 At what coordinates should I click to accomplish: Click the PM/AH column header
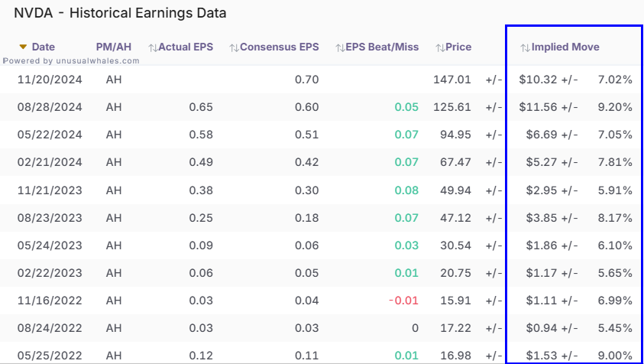[114, 47]
